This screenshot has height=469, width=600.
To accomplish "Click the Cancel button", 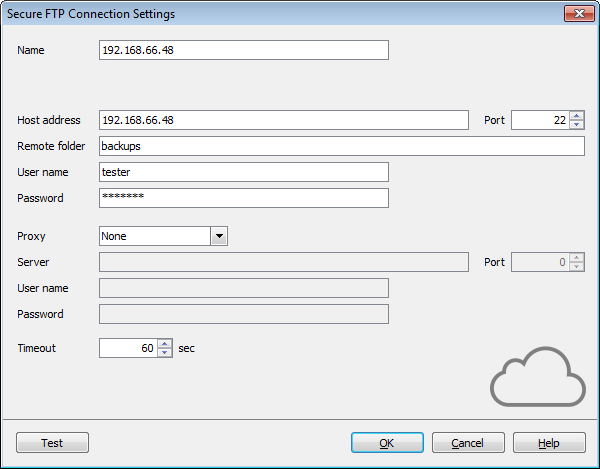I will 468,443.
